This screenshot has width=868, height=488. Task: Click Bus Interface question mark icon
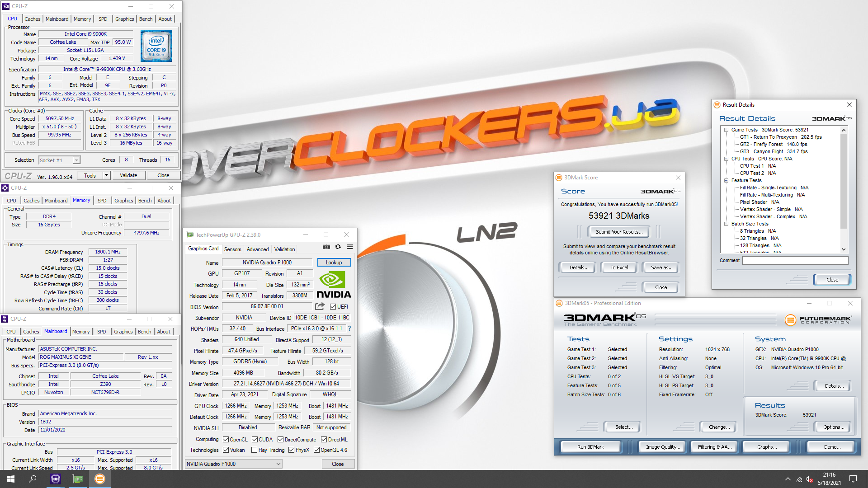click(349, 328)
